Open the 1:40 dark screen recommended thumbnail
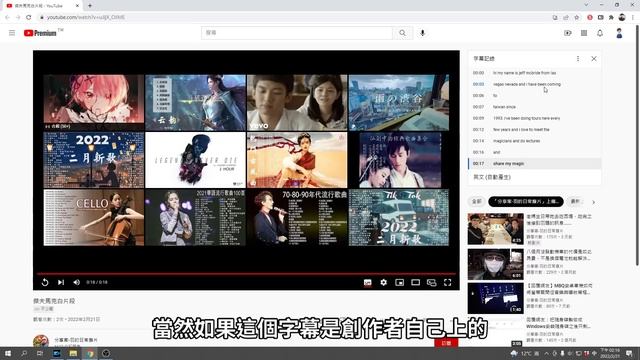Image resolution: width=640 pixels, height=360 pixels. [496, 299]
